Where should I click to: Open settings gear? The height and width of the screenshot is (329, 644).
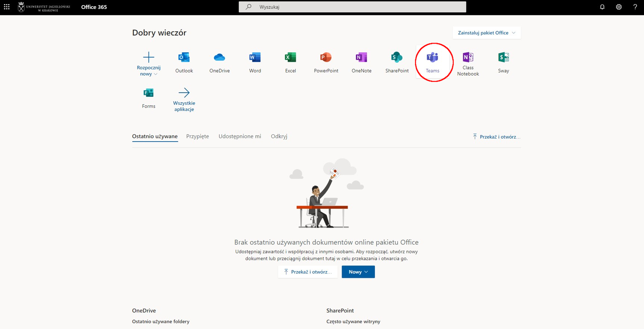tap(619, 7)
